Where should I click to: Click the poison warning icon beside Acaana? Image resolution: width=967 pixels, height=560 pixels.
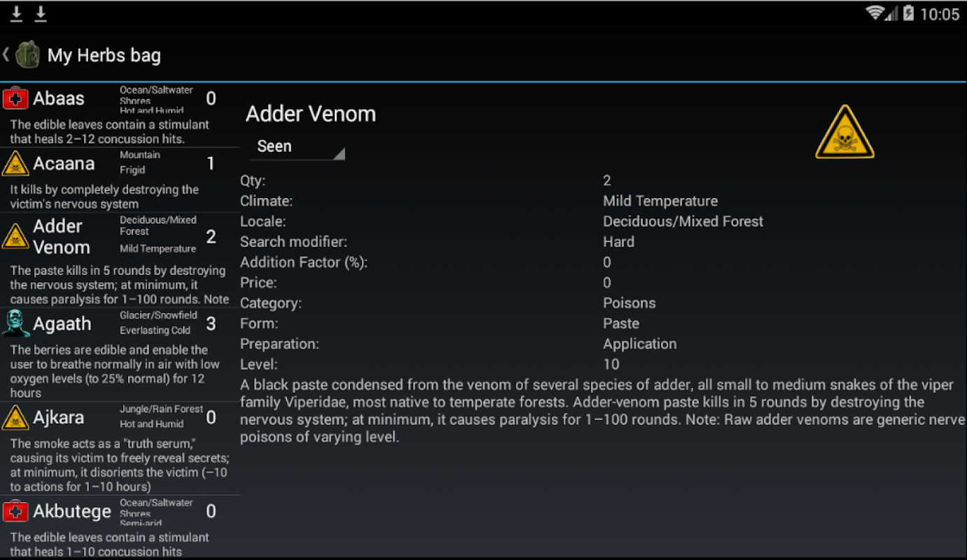[x=15, y=164]
